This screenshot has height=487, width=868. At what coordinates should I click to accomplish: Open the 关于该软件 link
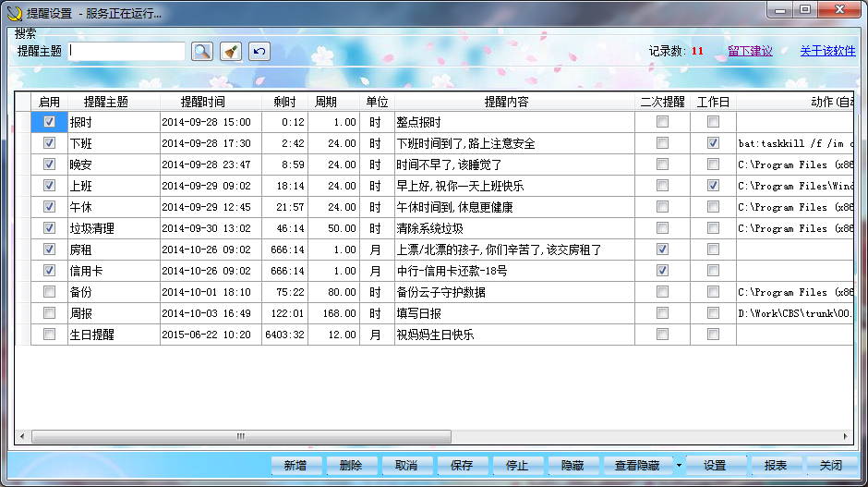coord(827,51)
